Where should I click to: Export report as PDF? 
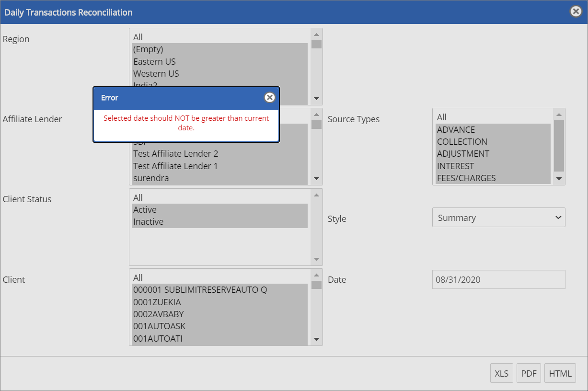coord(529,373)
